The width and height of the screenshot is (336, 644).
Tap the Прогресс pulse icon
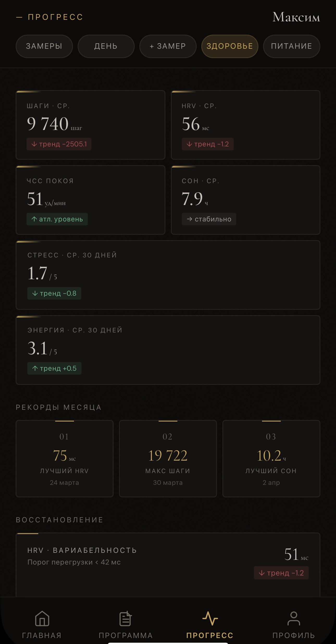click(210, 618)
